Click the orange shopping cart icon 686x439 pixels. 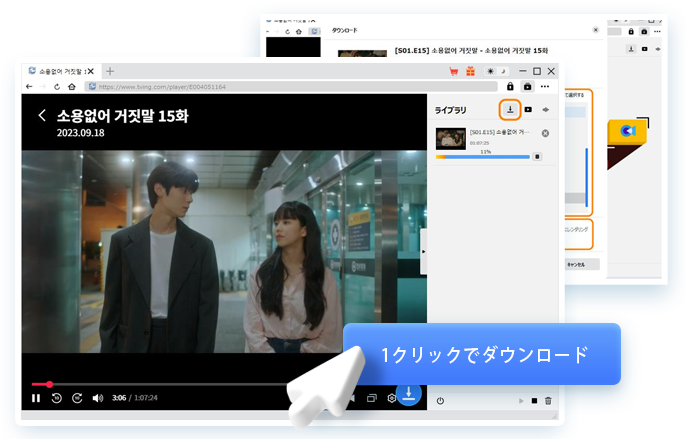click(454, 71)
